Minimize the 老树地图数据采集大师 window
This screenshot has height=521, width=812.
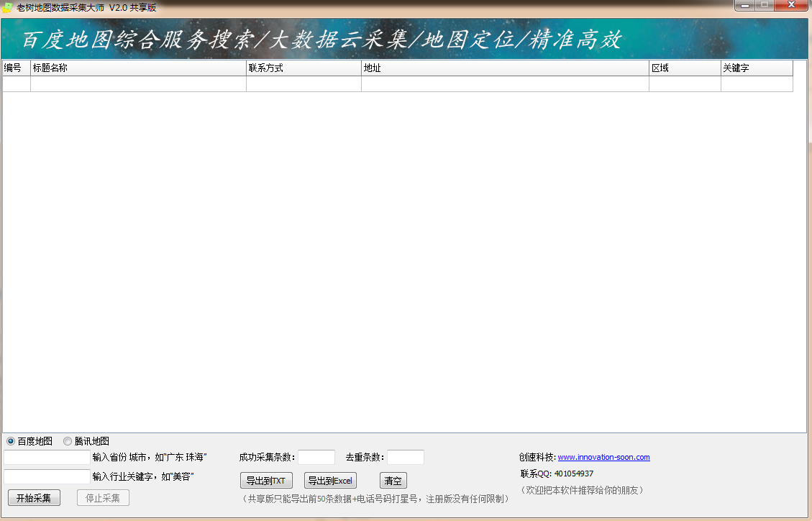(x=744, y=6)
